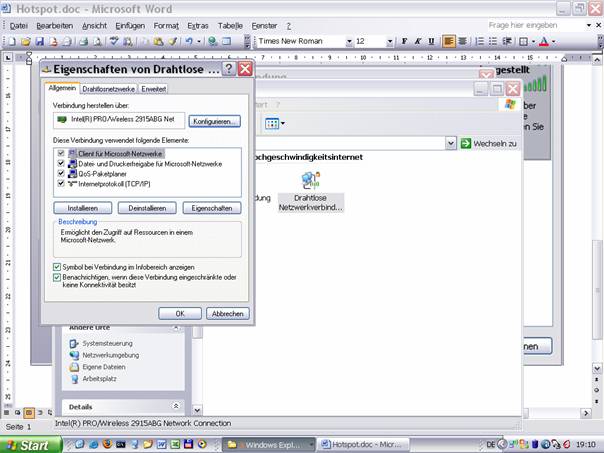Viewport: 604px width, 453px height.
Task: Open the Windows Start menu
Action: [x=30, y=445]
